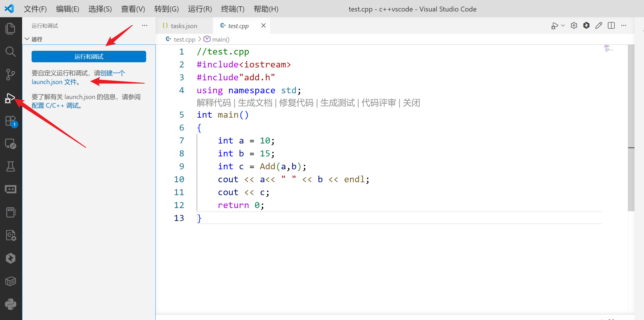Click 解释代码 code lens action
Image resolution: width=644 pixels, height=320 pixels.
[x=214, y=103]
